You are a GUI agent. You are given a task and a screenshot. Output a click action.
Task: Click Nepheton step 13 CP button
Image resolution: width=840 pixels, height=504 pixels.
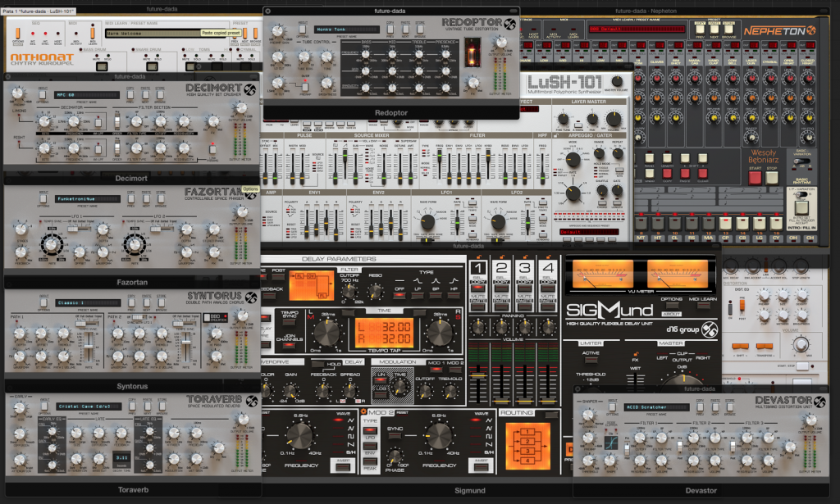pyautogui.click(x=725, y=223)
